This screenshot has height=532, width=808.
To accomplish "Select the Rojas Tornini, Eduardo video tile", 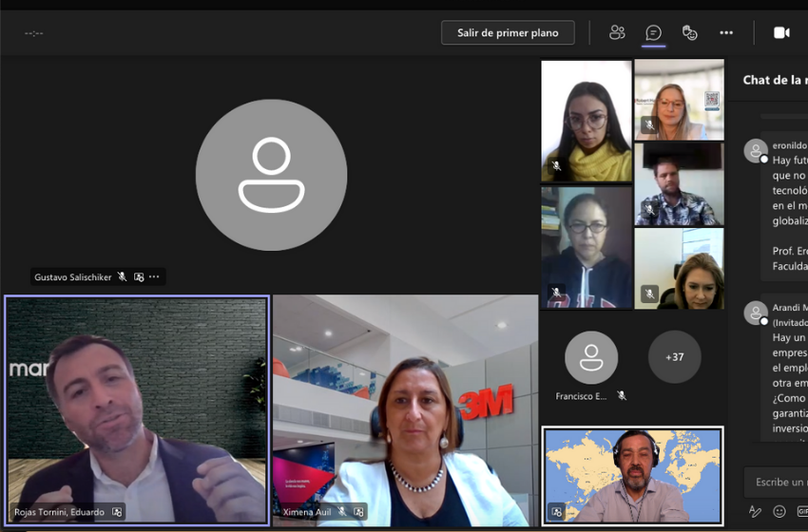I will 137,410.
